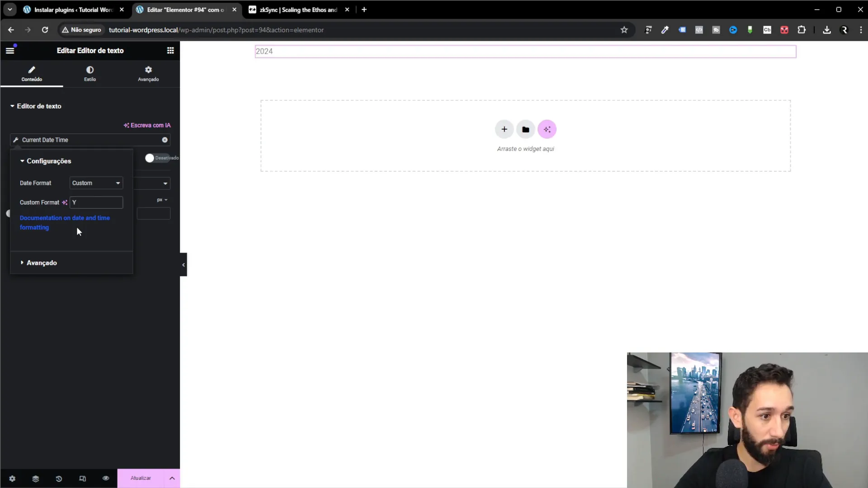Open the Date Format dropdown menu

(x=95, y=183)
